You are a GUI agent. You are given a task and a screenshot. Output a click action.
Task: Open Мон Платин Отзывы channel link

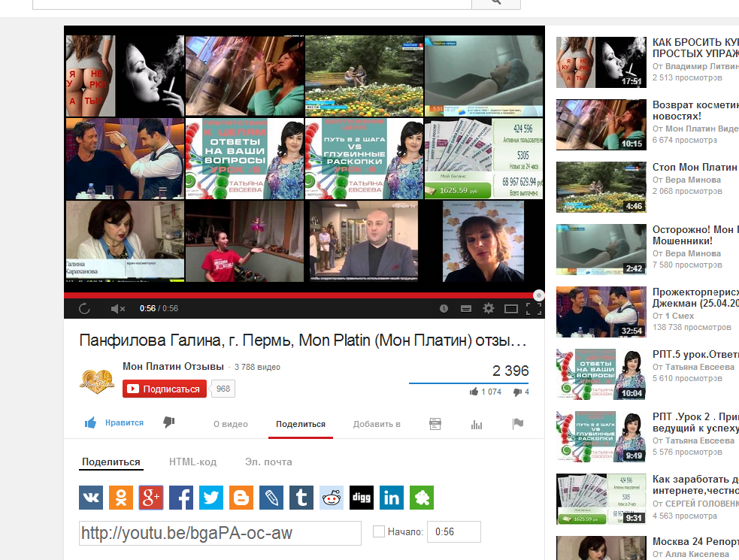point(173,366)
